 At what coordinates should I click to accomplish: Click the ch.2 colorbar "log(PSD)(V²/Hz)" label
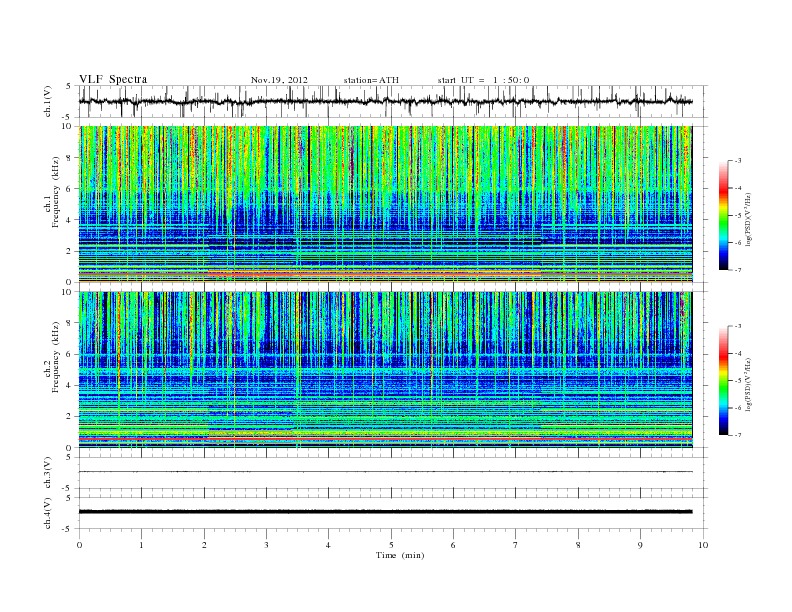(749, 384)
